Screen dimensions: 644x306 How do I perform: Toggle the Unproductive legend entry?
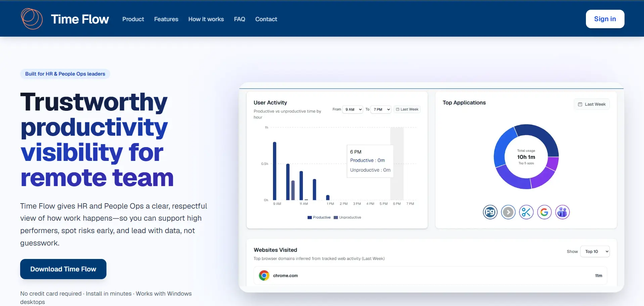coord(348,218)
